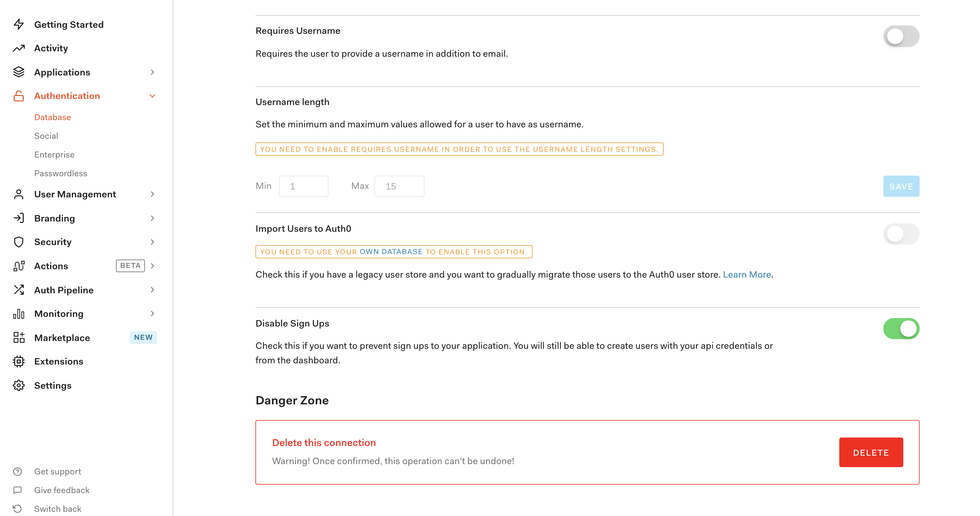The image size is (980, 516).
Task: Click the Marketplace grid-plus icon
Action: coord(19,337)
